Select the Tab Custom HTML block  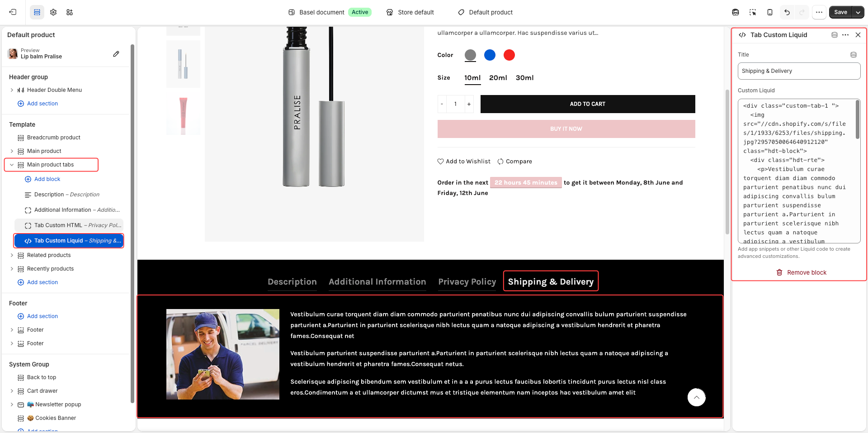click(x=69, y=225)
